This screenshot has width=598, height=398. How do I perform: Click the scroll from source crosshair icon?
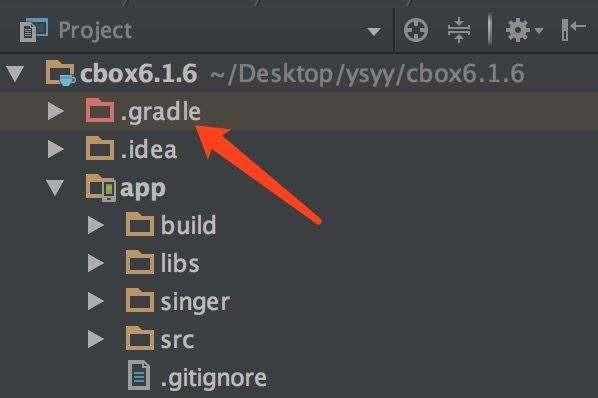(416, 30)
